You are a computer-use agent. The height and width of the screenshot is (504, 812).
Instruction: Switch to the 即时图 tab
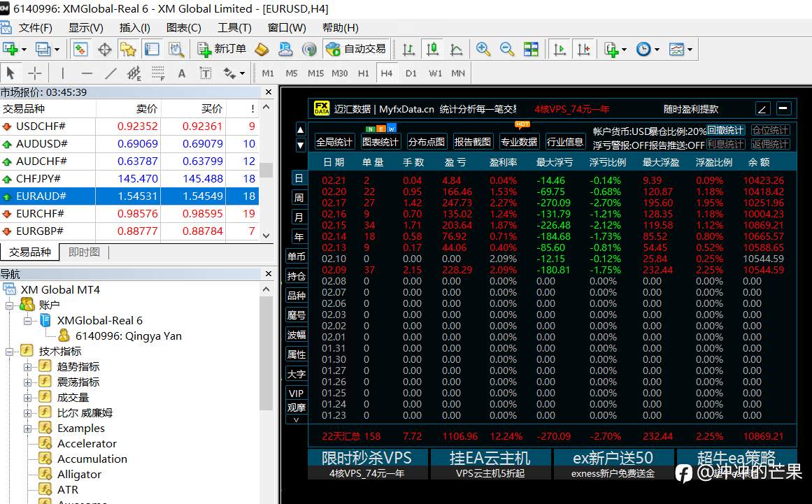click(x=84, y=252)
